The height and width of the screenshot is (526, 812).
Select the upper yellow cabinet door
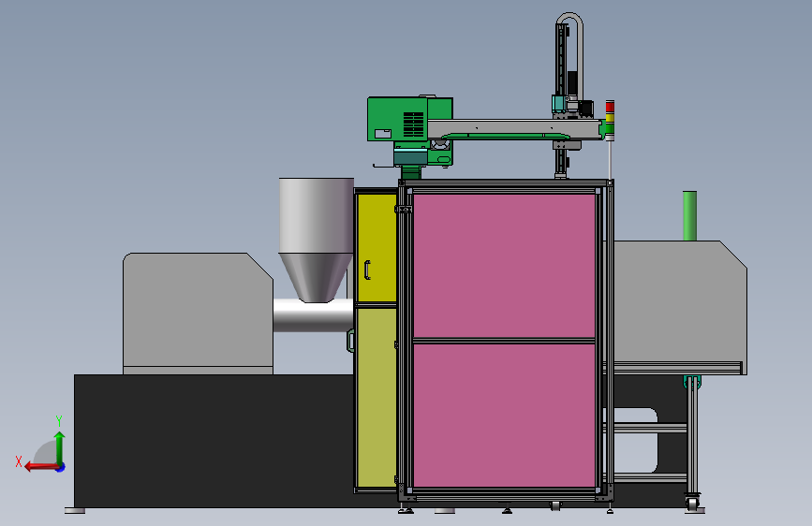[x=377, y=247]
